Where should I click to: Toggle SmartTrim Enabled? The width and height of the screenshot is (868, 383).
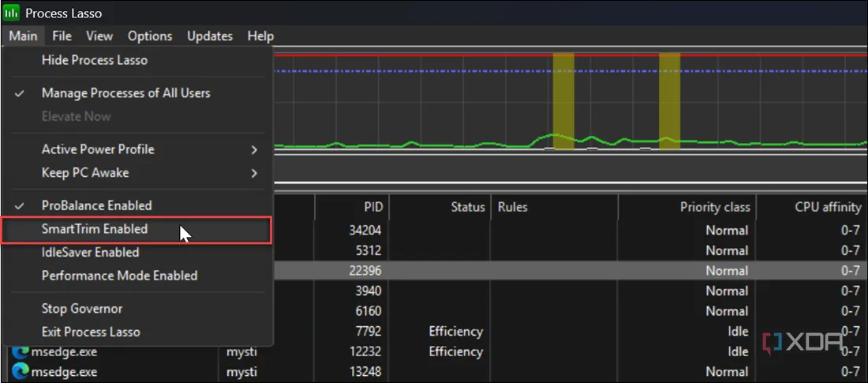click(137, 229)
